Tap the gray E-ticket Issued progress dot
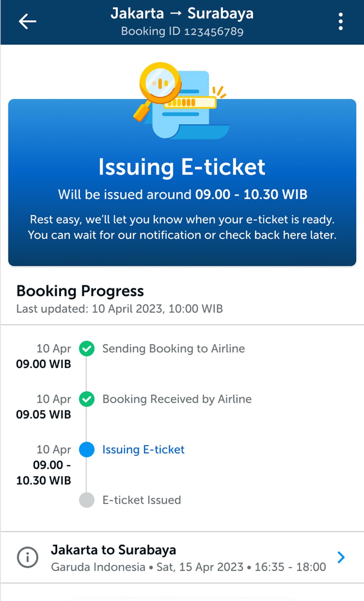The image size is (364, 601). click(x=87, y=500)
